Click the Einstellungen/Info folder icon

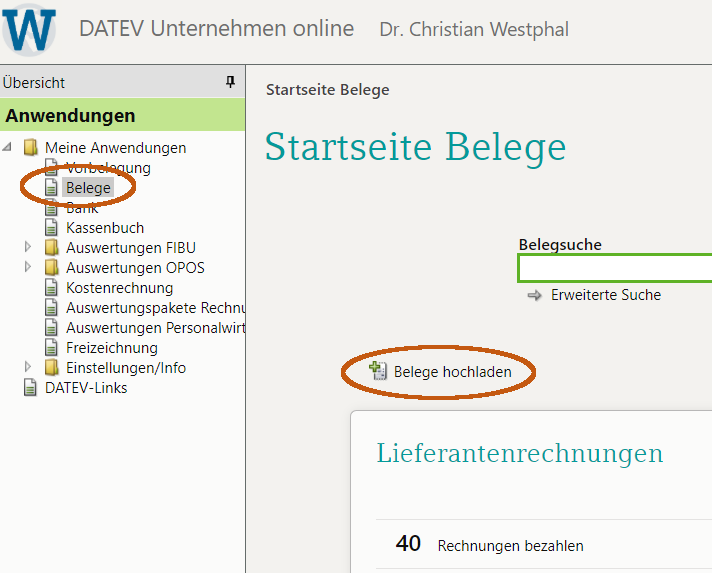click(52, 367)
